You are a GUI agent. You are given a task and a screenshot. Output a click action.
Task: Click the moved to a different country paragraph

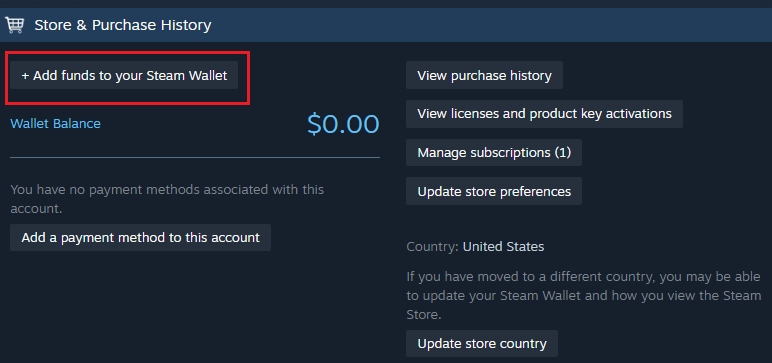tap(584, 296)
